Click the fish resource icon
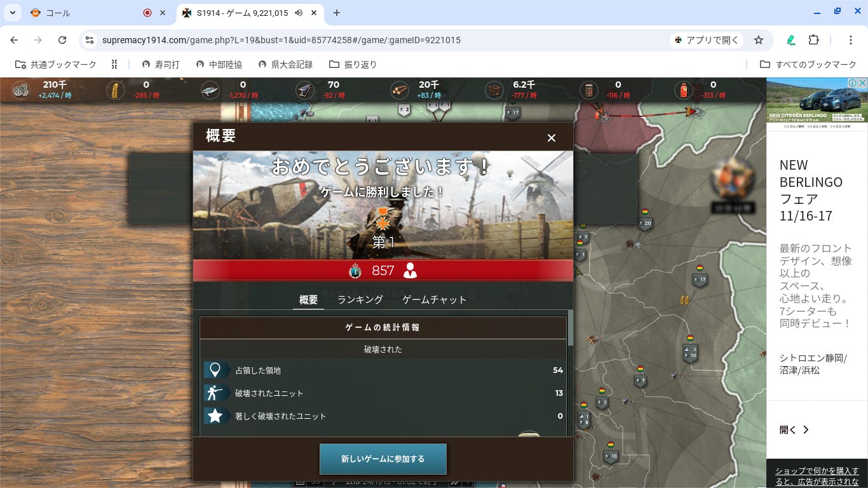 [210, 90]
